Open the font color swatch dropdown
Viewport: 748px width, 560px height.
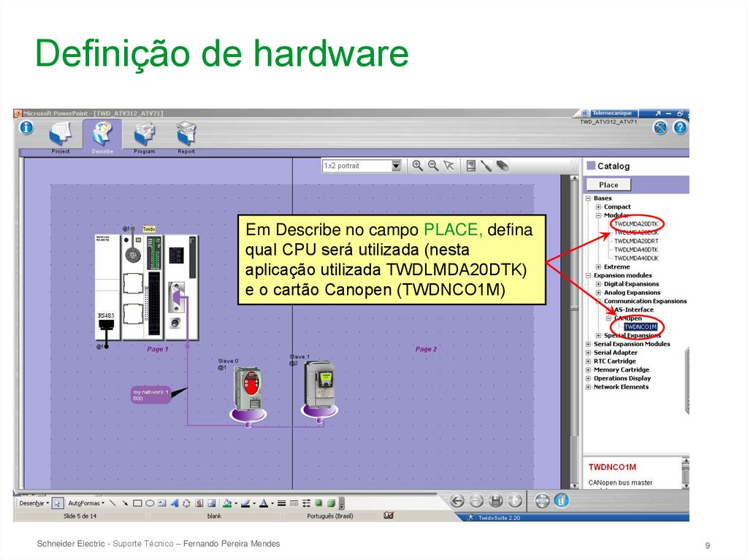pyautogui.click(x=272, y=502)
